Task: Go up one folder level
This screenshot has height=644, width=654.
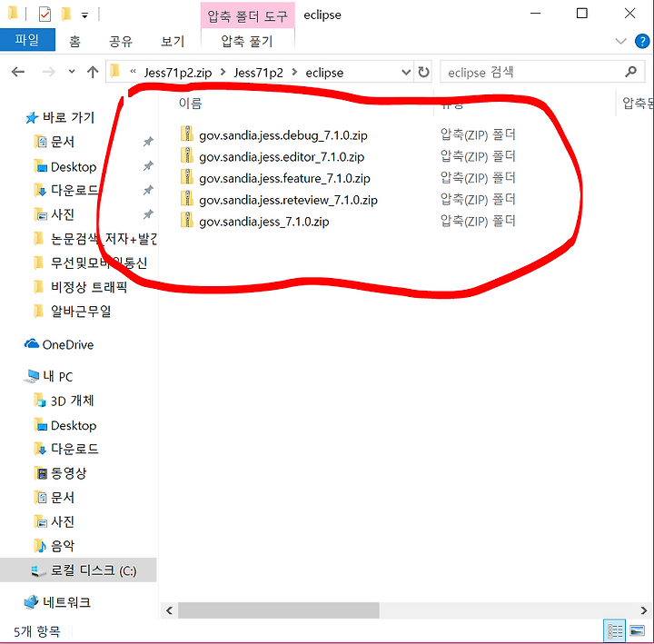Action: 93,72
